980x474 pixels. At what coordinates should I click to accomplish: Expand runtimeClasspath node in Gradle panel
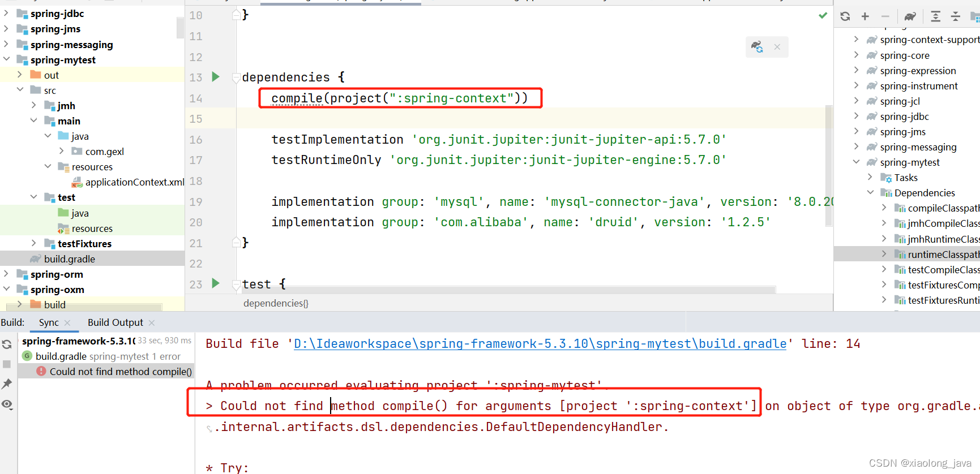pyautogui.click(x=884, y=254)
